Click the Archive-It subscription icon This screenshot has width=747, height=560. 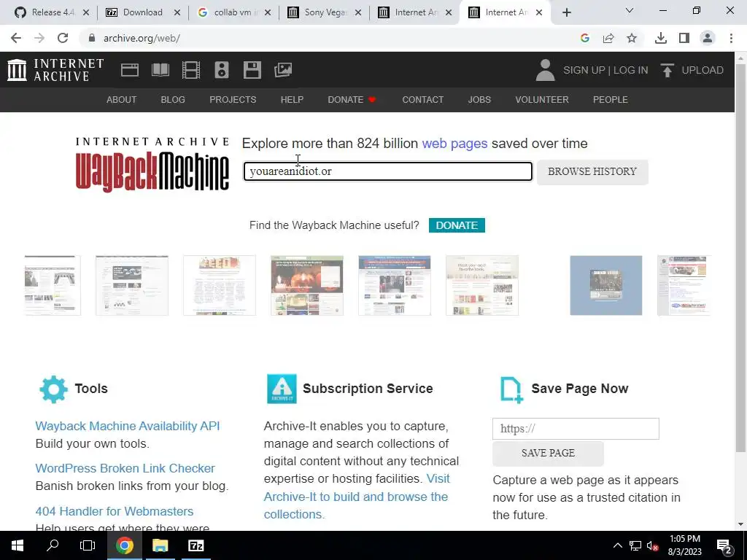click(282, 389)
